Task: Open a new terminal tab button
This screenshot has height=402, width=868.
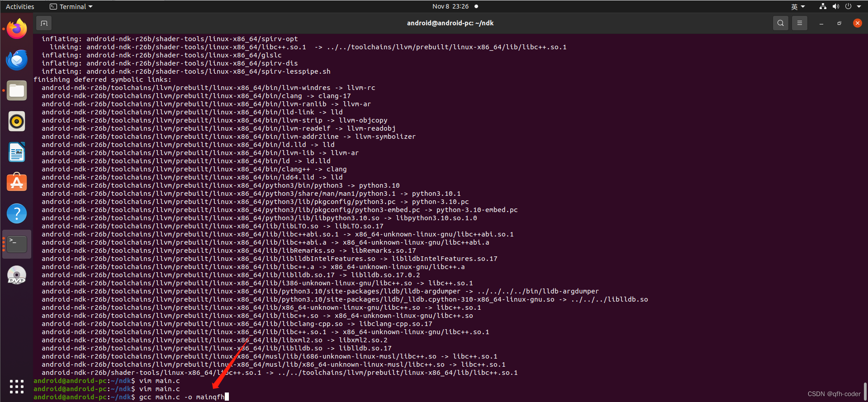Action: click(x=44, y=23)
